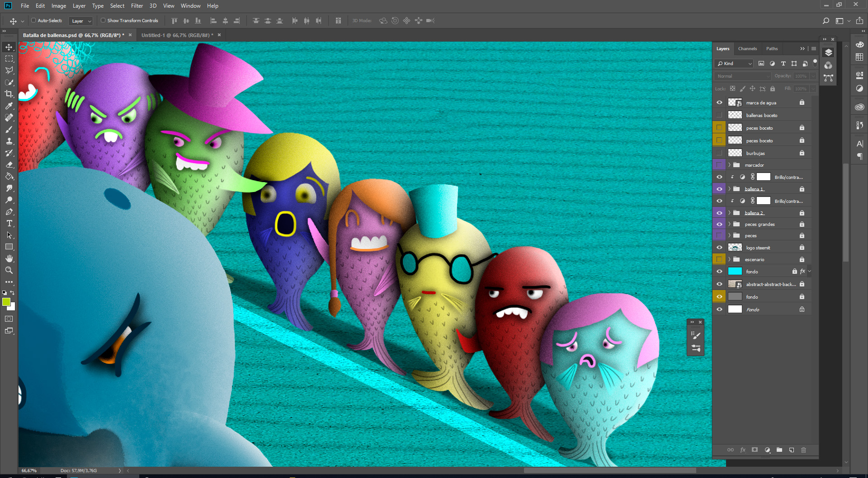Image resolution: width=868 pixels, height=478 pixels.
Task: Pick the Polygonal Lasso tool
Action: click(x=9, y=70)
